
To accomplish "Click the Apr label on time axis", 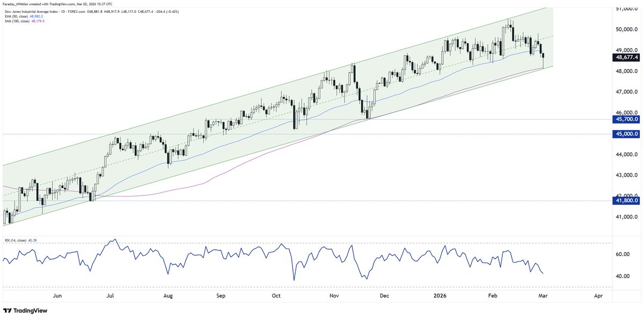I will [598, 295].
